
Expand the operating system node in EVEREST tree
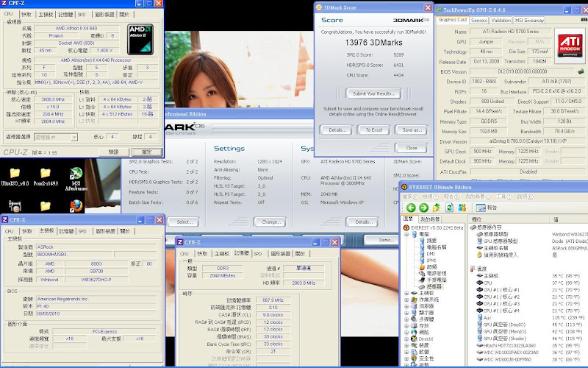(406, 300)
